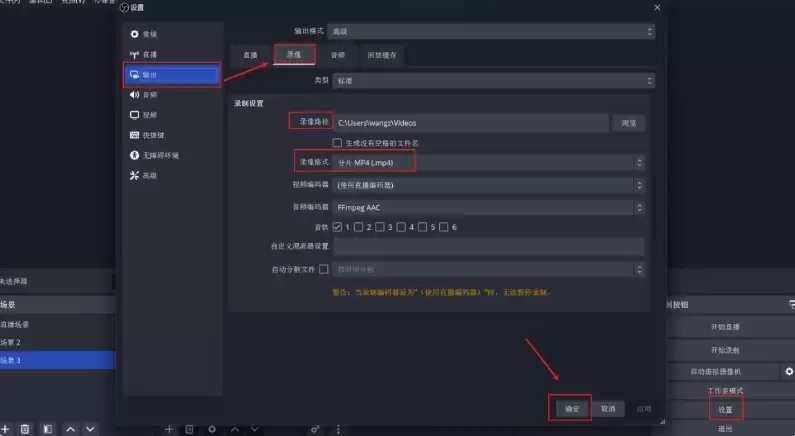Viewport: 795px width, 436px height.
Task: Open Audio (音频) speaker icon in sidebar
Action: pos(134,95)
